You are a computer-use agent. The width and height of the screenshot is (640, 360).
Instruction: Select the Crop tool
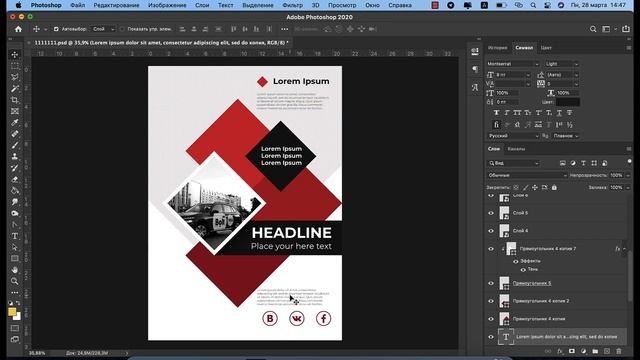pos(15,100)
